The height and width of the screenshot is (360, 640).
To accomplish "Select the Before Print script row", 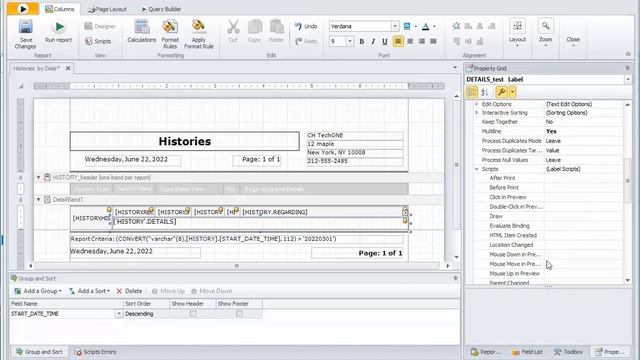I will (x=549, y=188).
